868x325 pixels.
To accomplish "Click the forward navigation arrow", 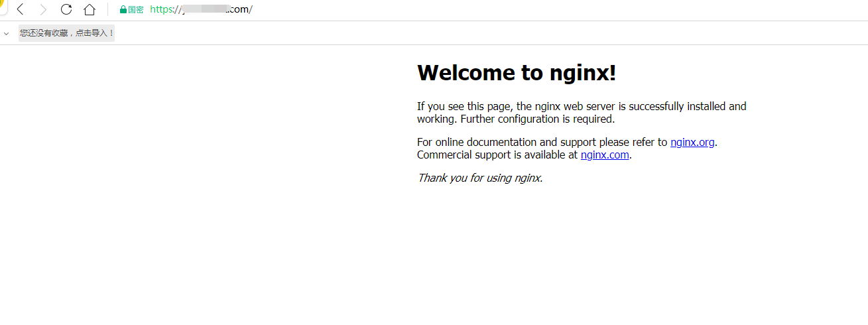I will click(43, 9).
